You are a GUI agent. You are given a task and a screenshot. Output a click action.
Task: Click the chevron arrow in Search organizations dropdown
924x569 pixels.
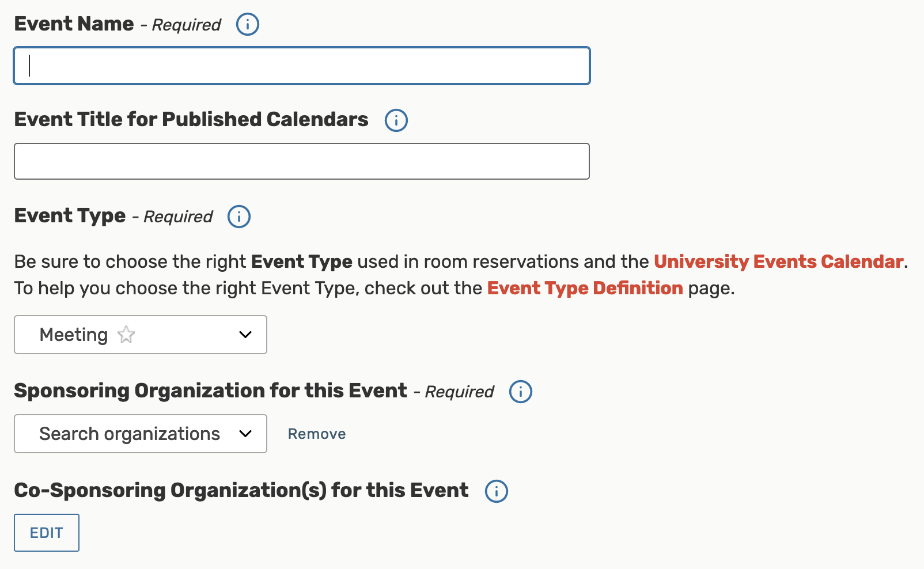click(x=245, y=434)
